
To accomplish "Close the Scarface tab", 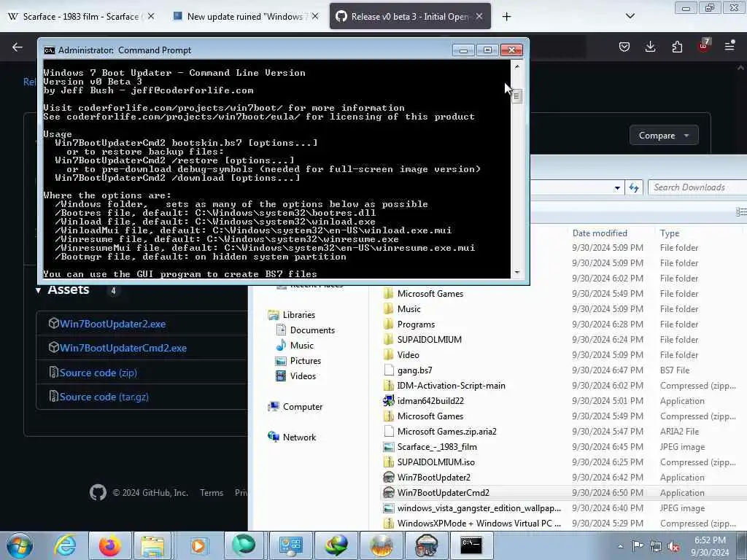I will point(151,16).
